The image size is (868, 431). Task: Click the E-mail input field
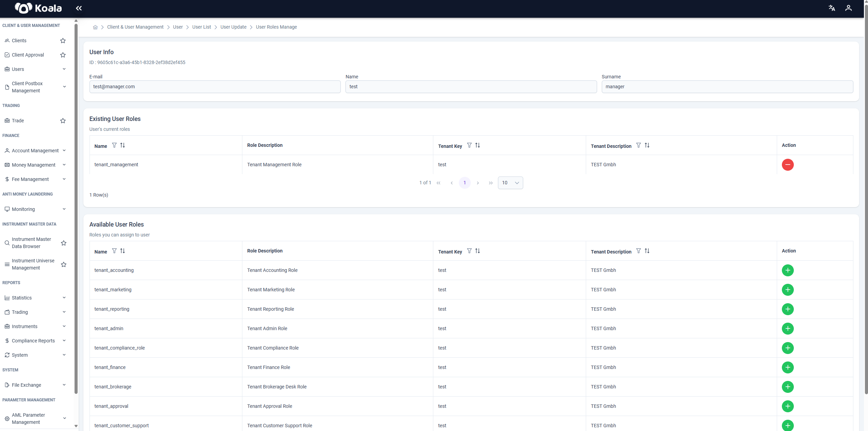point(215,87)
